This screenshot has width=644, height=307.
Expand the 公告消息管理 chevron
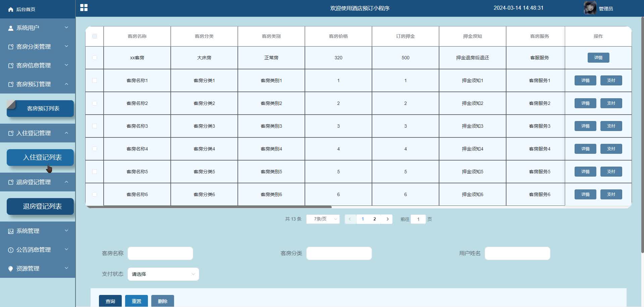coord(66,249)
